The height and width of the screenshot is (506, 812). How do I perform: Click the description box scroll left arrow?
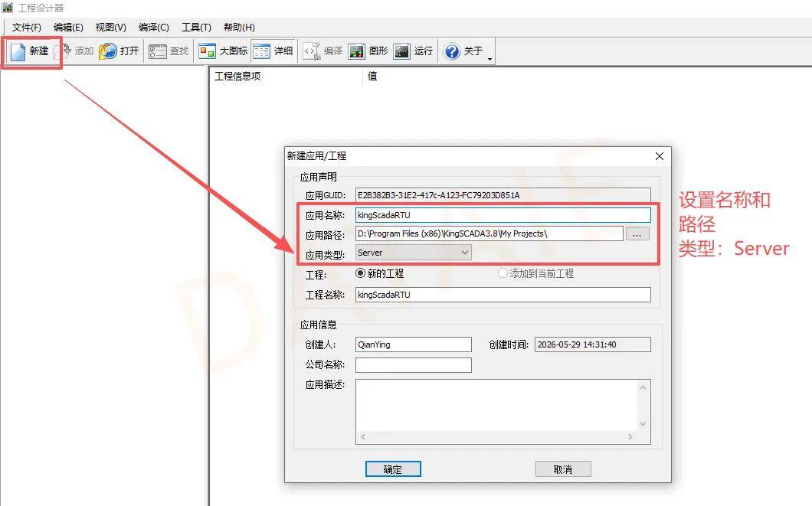[x=364, y=437]
